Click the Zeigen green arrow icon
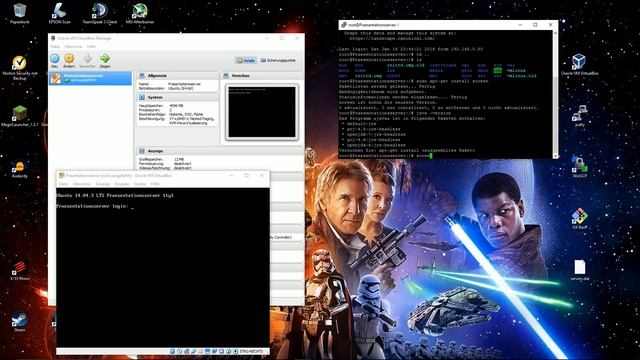 105,60
